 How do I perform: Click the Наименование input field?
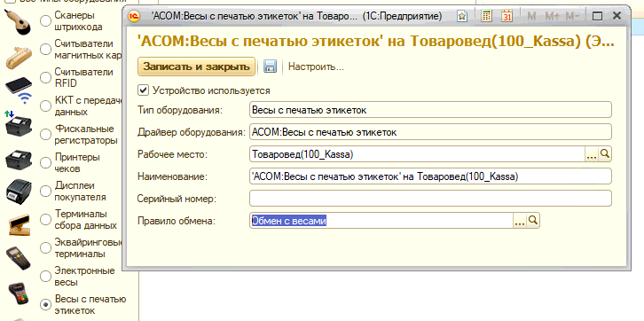(430, 176)
